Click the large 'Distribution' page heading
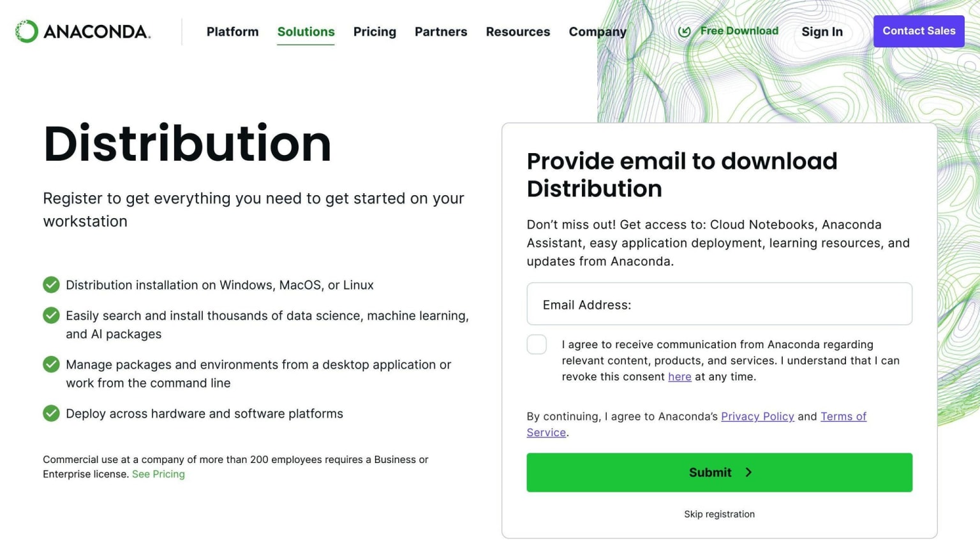Screen dimensions: 980x551 [x=188, y=143]
